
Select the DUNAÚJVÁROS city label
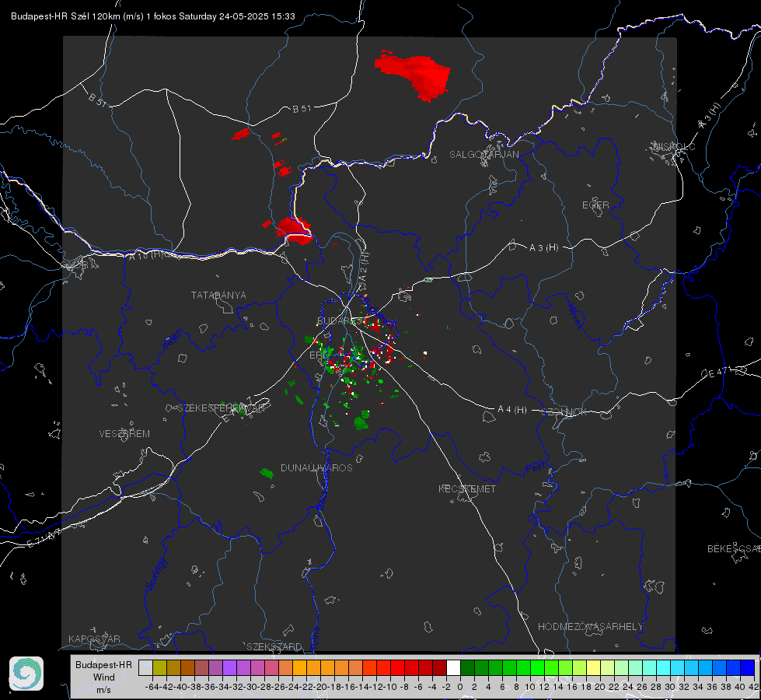(x=316, y=467)
